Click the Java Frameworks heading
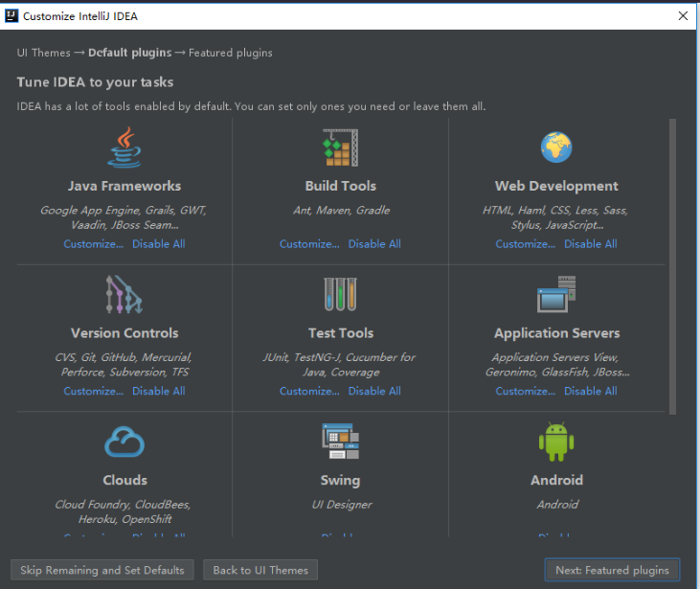700x589 pixels. [124, 186]
